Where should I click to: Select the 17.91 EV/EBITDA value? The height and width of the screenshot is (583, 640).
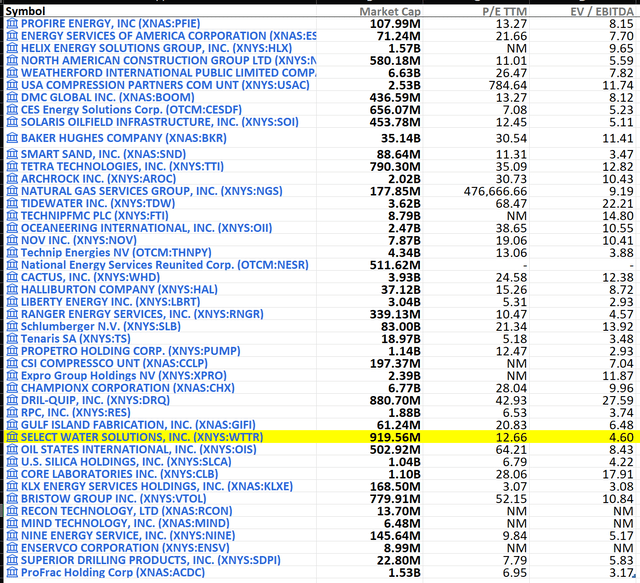(618, 474)
